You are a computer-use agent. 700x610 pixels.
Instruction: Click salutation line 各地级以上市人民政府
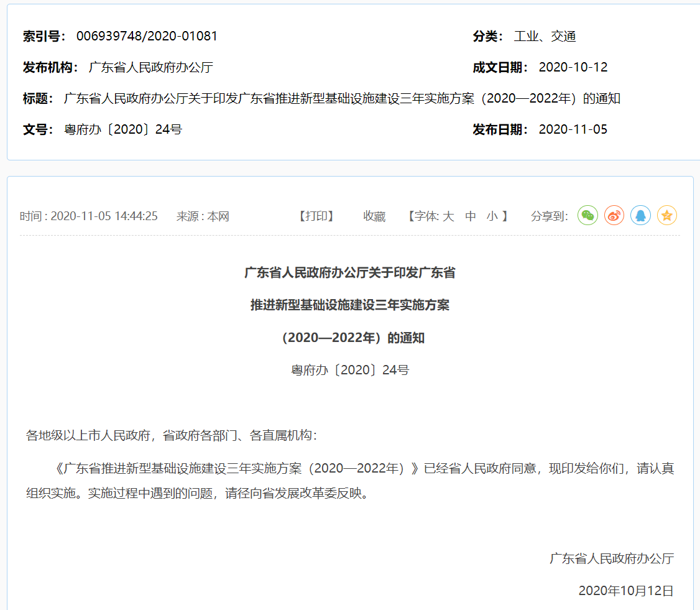[172, 435]
